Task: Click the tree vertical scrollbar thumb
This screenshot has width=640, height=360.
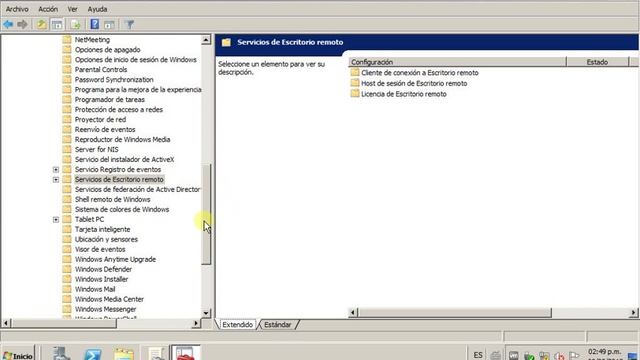Action: 206,214
